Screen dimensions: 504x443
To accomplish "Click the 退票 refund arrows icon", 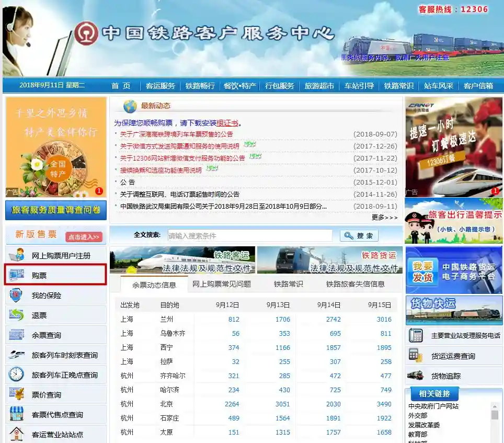I will (x=16, y=315).
